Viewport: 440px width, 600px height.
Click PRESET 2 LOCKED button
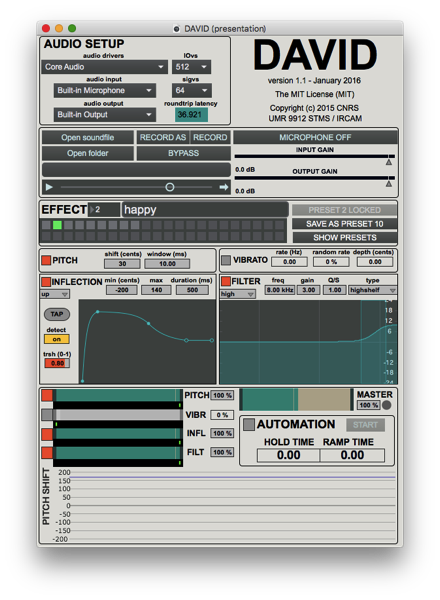point(344,210)
